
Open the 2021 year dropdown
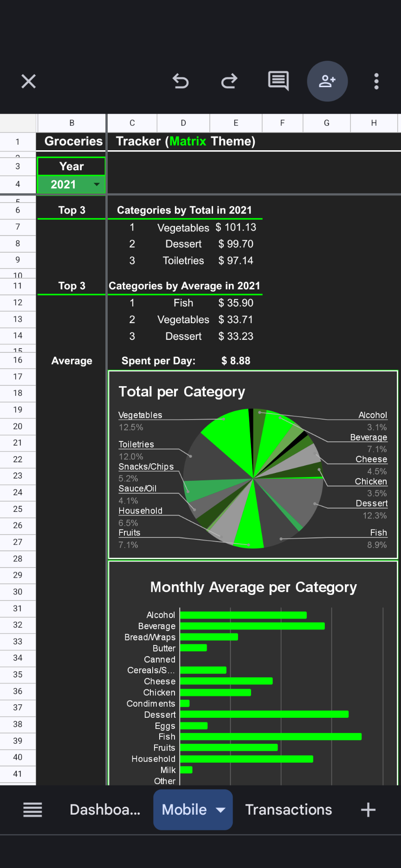(x=96, y=185)
